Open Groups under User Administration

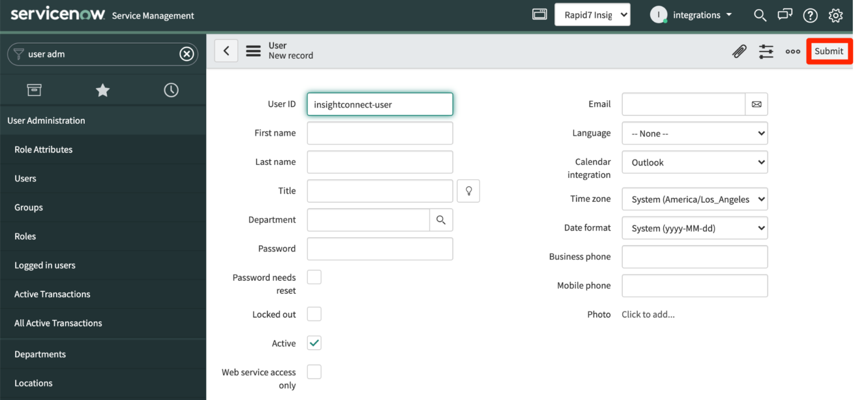click(28, 207)
